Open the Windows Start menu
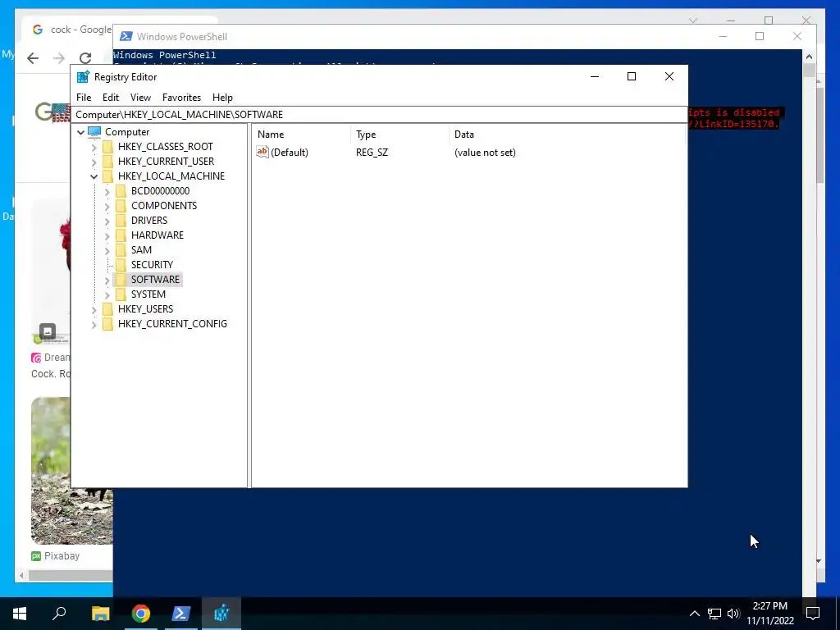This screenshot has width=840, height=630. pyautogui.click(x=20, y=614)
